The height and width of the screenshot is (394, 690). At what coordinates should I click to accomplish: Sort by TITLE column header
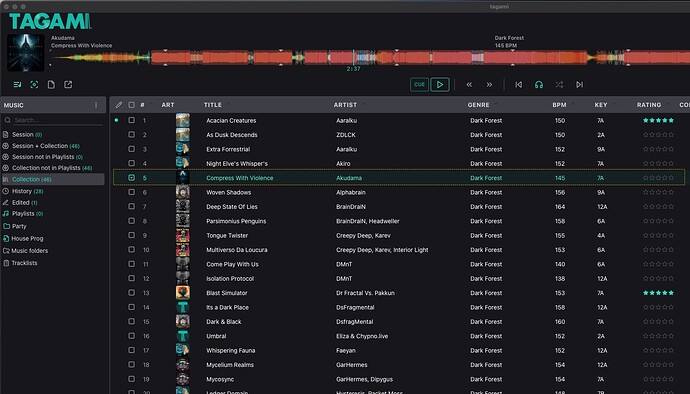point(213,105)
